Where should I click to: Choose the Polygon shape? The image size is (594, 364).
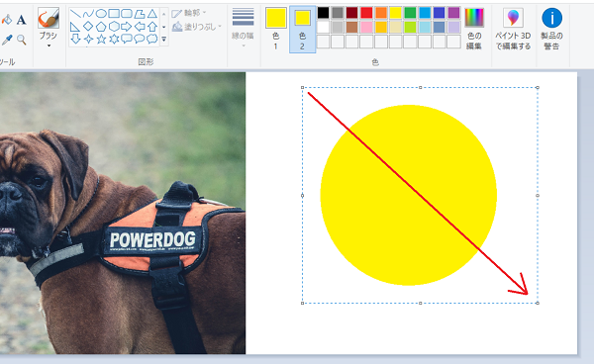point(140,14)
